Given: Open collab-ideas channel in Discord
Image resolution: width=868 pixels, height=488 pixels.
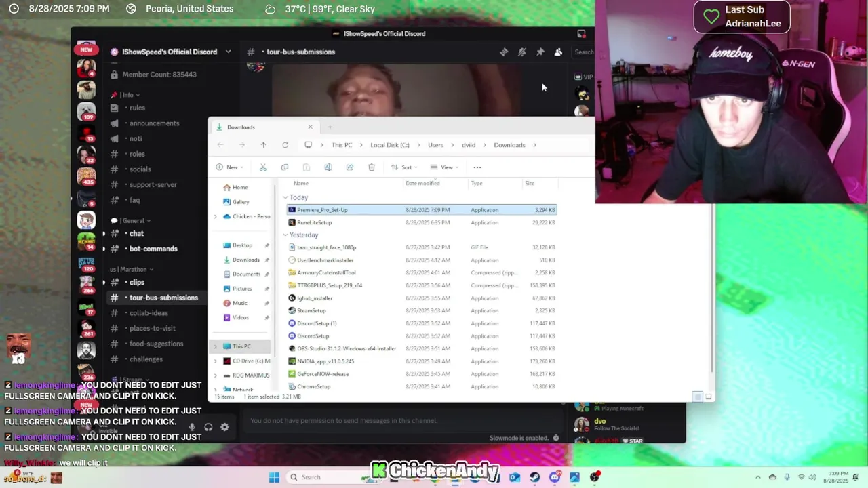Looking at the screenshot, I should click(149, 313).
